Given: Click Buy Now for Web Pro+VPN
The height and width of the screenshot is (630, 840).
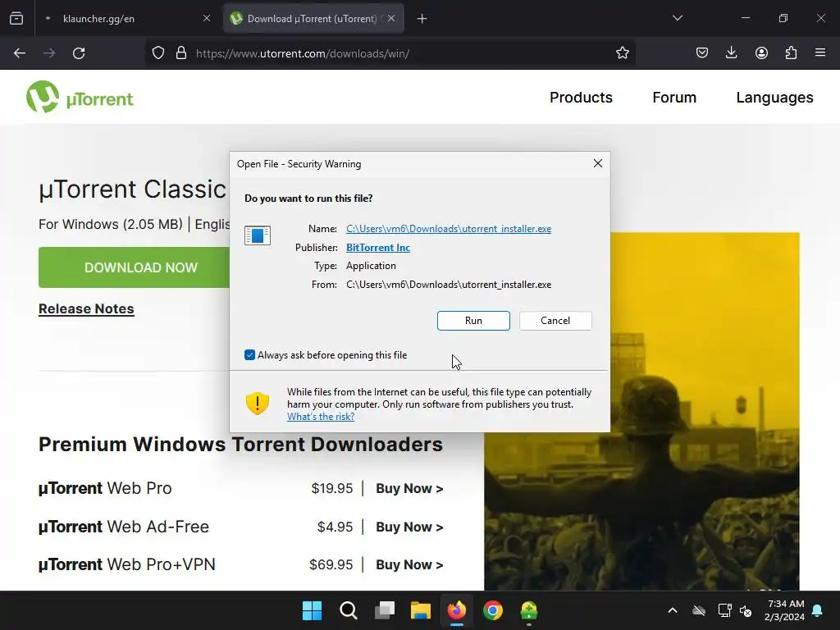Looking at the screenshot, I should (x=409, y=564).
